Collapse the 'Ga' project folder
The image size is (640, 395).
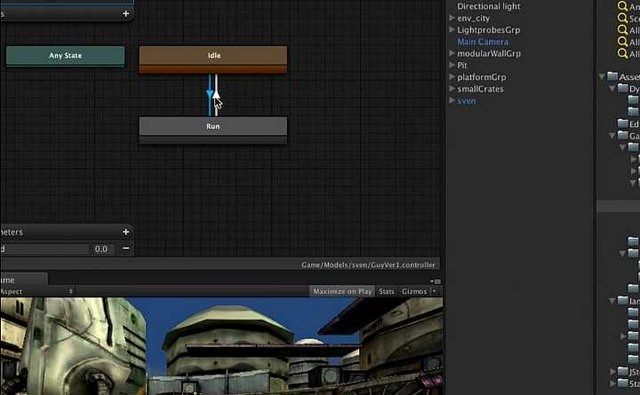pyautogui.click(x=612, y=135)
